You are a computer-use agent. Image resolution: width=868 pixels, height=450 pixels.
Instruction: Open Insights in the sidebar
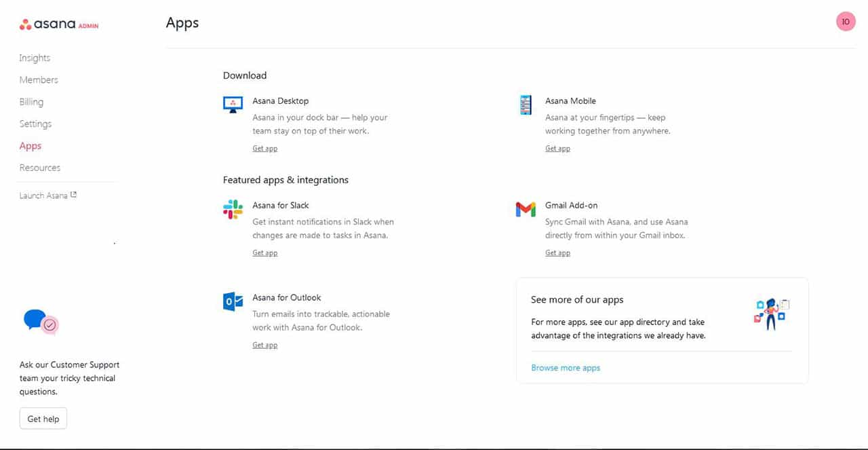pyautogui.click(x=35, y=58)
